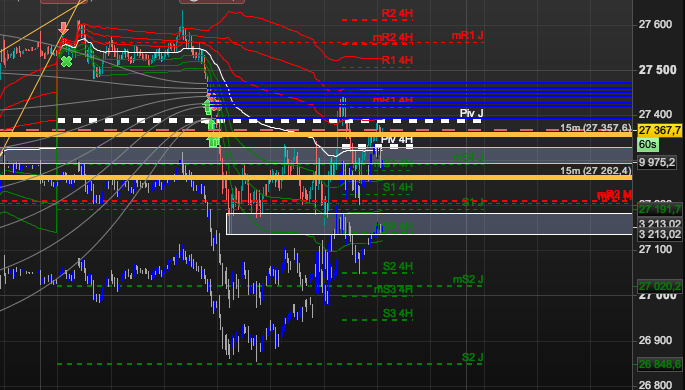Select the mR1 4H label behind blue lines

pos(393,100)
